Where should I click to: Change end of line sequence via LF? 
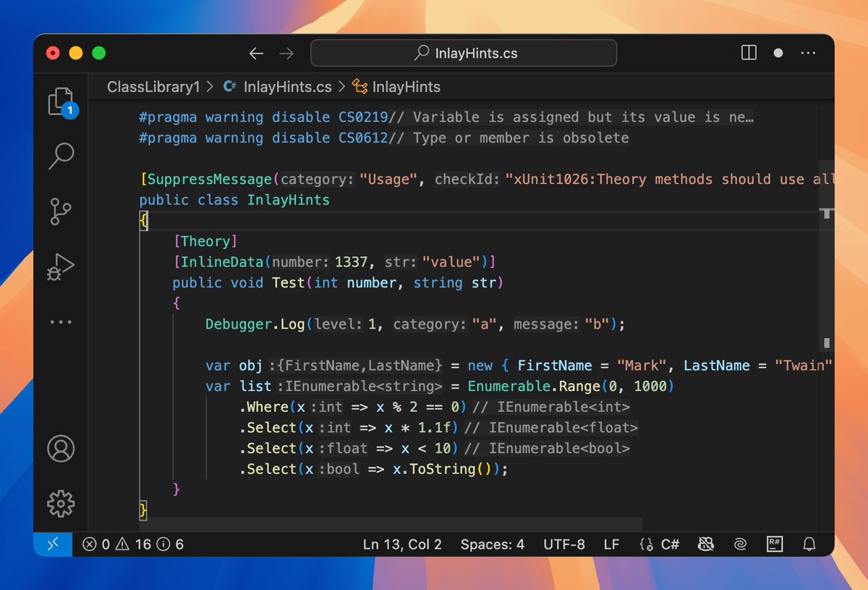coord(611,544)
